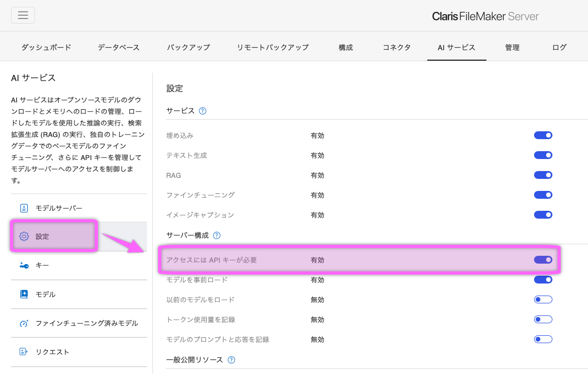The image size is (588, 374).
Task: Switch off ファインチューニング toggle
Action: coord(543,195)
